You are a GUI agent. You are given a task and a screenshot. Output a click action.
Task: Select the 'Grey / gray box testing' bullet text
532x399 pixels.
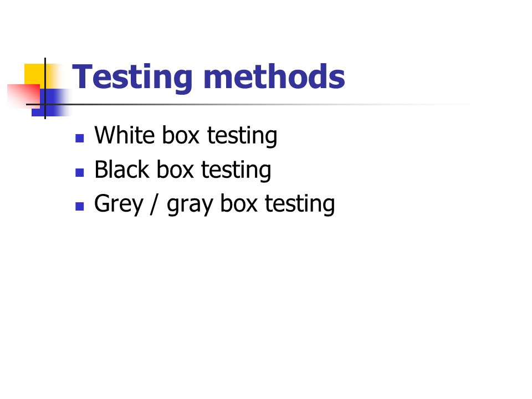[214, 204]
